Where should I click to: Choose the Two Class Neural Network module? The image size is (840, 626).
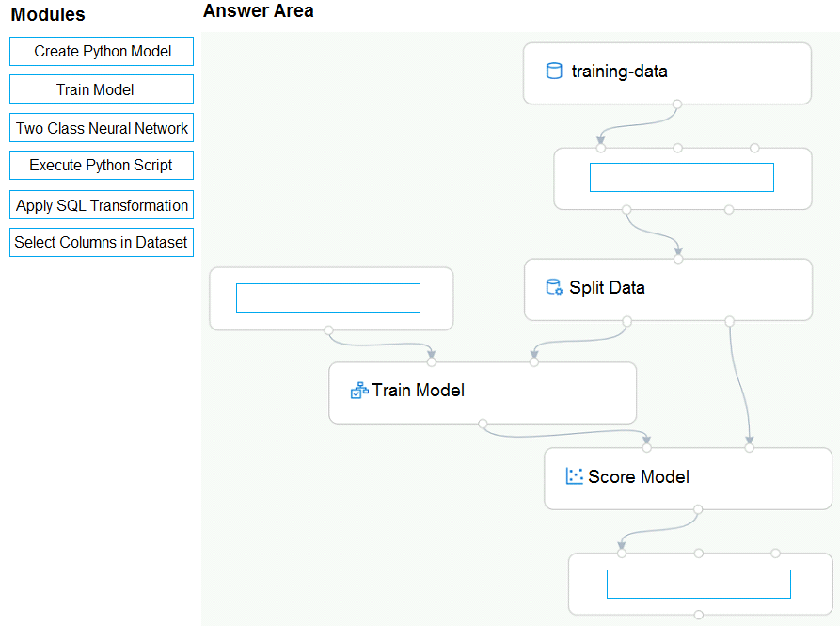point(102,128)
